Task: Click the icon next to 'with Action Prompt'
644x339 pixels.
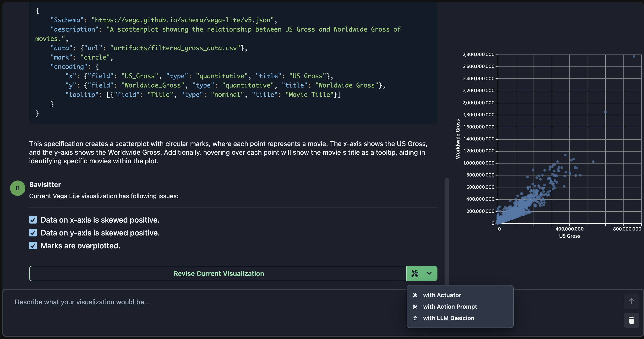Action: click(x=415, y=307)
